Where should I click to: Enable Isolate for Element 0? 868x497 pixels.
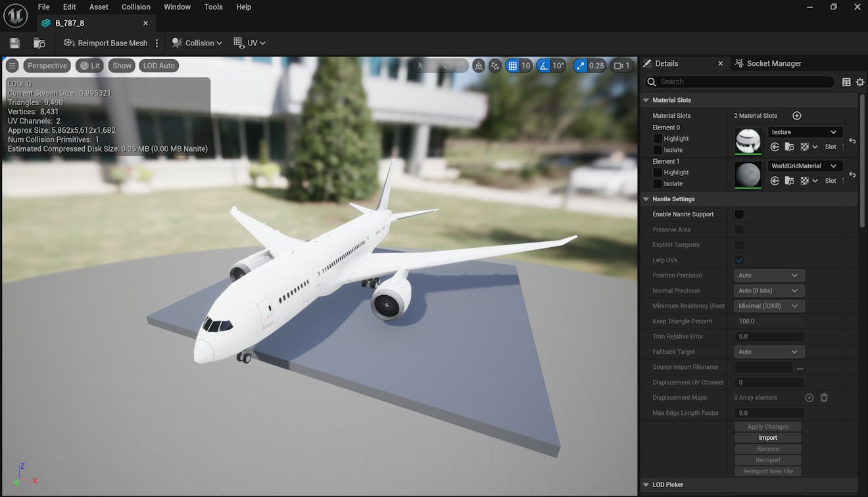tap(658, 150)
